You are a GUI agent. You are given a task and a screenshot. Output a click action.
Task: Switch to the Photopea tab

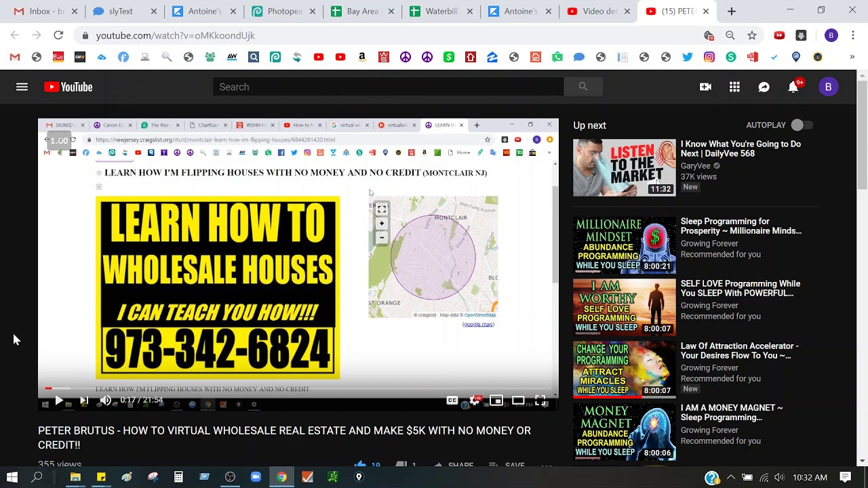coord(285,11)
